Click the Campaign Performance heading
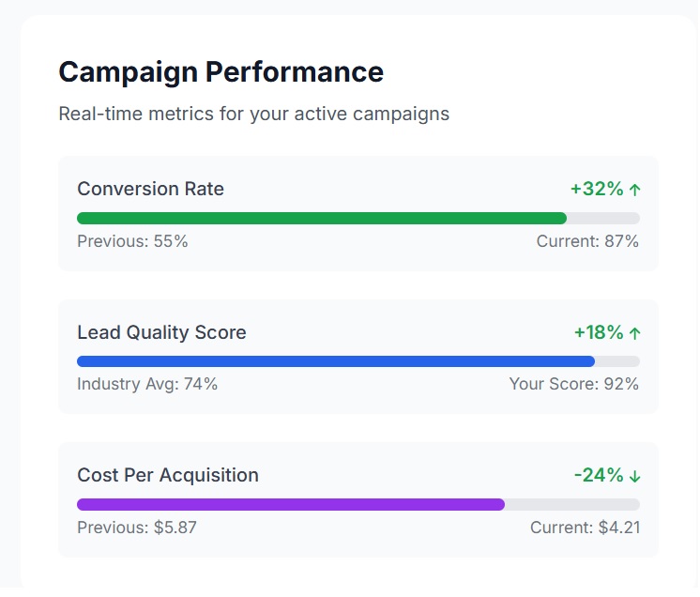Screen dimensions: 700x597 point(221,72)
